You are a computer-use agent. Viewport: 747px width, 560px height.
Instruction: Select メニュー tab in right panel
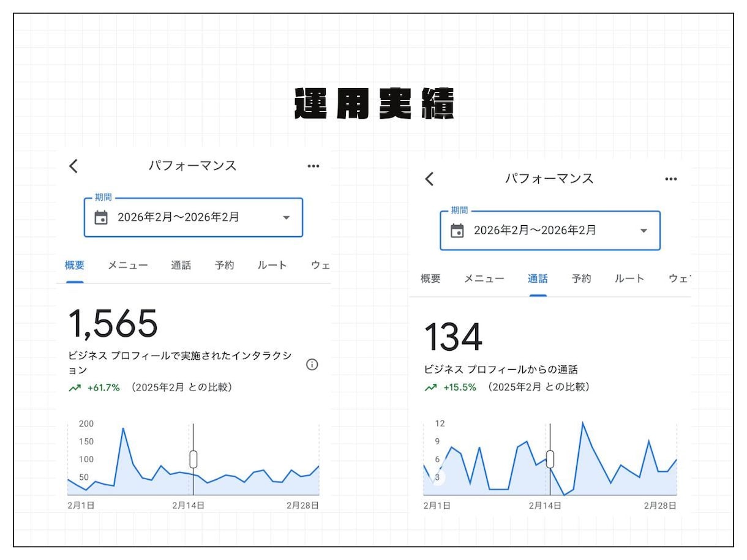click(484, 278)
